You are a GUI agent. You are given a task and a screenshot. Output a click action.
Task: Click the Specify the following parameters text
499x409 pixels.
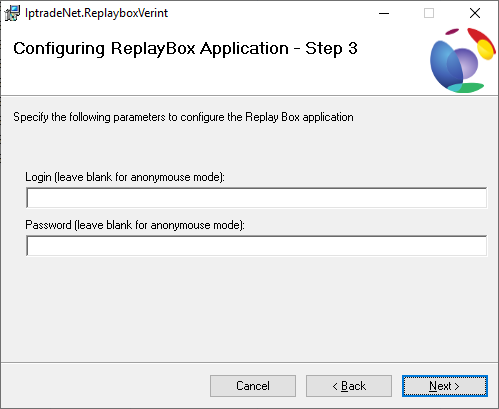[183, 117]
